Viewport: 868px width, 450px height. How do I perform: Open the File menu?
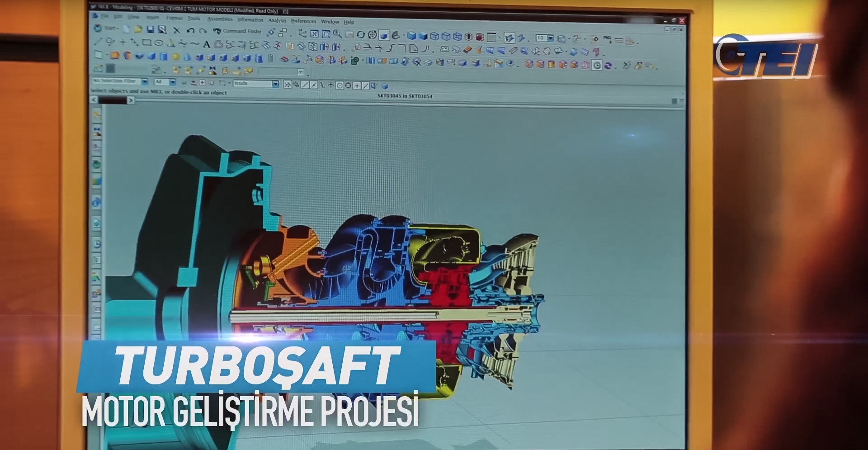click(x=104, y=16)
